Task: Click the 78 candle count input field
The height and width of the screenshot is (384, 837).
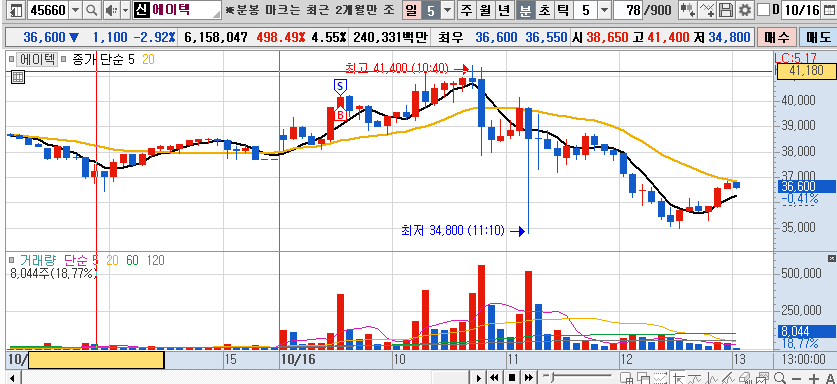Action: (x=628, y=10)
